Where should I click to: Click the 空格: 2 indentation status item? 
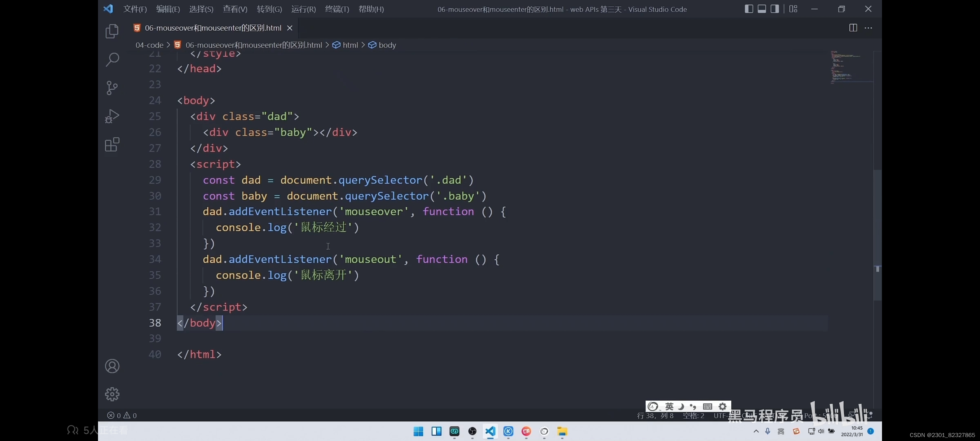coord(693,416)
